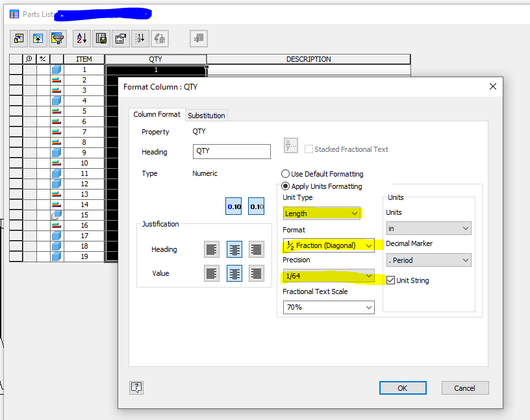Open the Units dropdown showing in

(429, 229)
